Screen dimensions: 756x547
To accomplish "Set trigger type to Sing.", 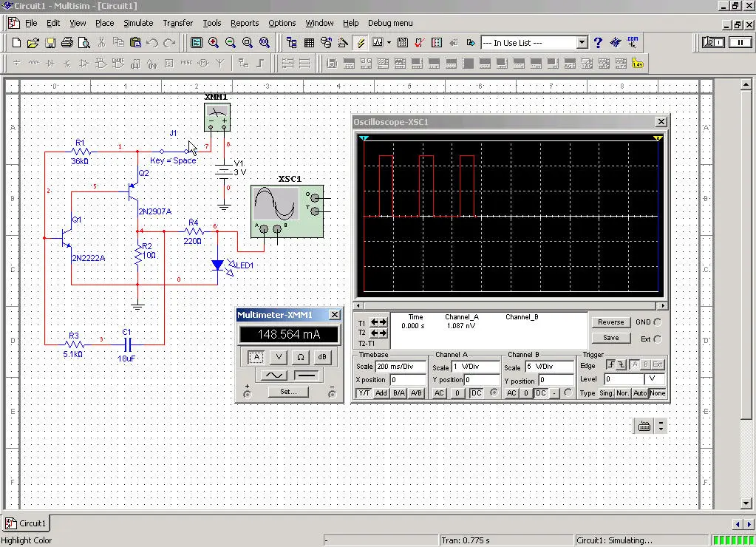I will [x=606, y=393].
